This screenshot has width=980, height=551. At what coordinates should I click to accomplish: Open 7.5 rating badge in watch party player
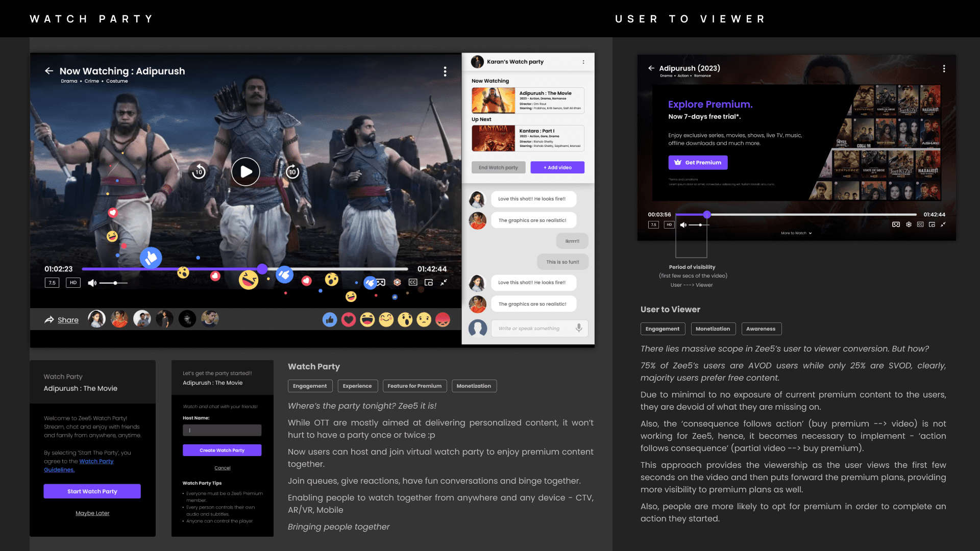coord(52,283)
